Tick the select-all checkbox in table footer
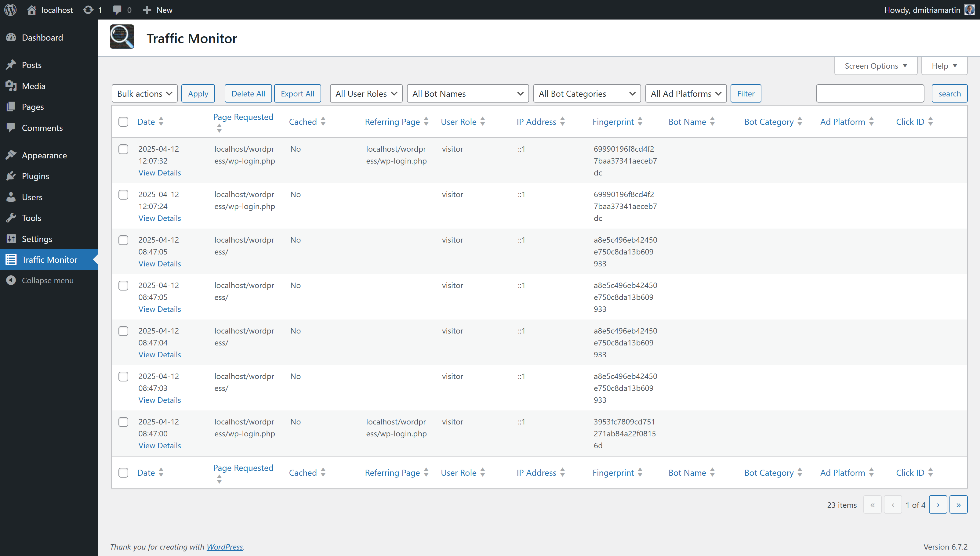The image size is (980, 556). [x=123, y=472]
